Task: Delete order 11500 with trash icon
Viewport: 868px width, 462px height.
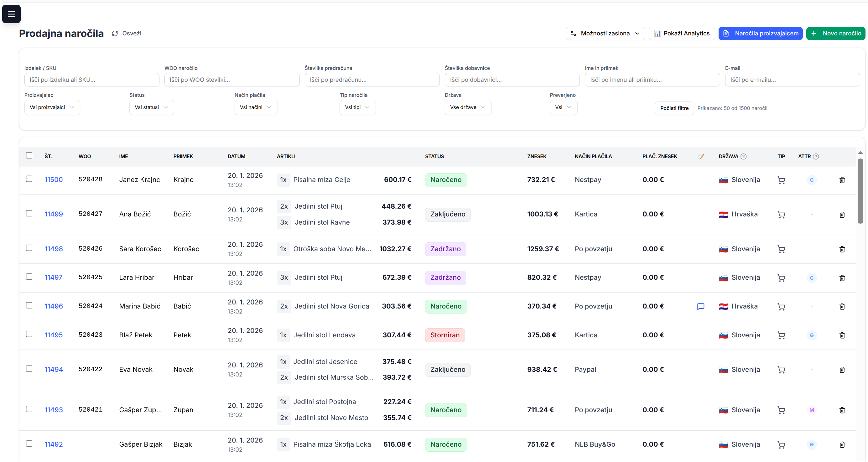Action: [x=842, y=180]
